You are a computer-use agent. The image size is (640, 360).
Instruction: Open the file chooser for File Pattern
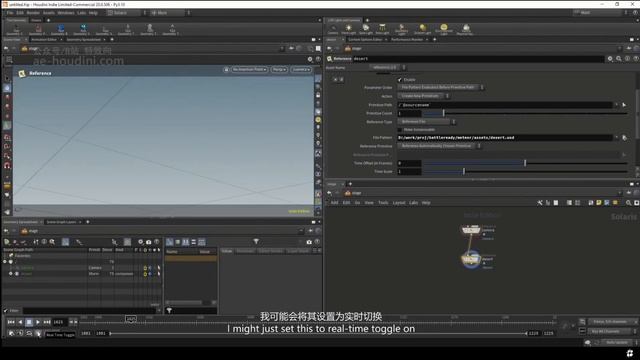pos(624,138)
